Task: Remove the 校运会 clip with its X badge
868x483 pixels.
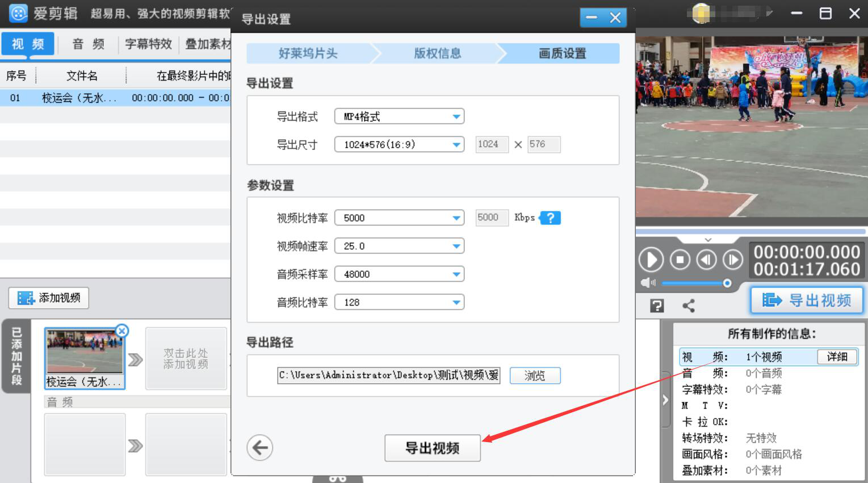Action: pyautogui.click(x=121, y=331)
